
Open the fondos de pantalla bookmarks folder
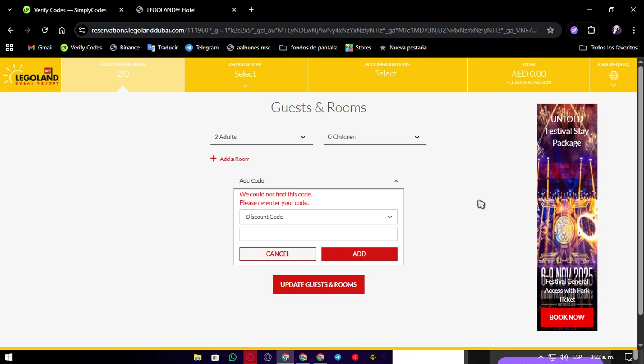[309, 48]
